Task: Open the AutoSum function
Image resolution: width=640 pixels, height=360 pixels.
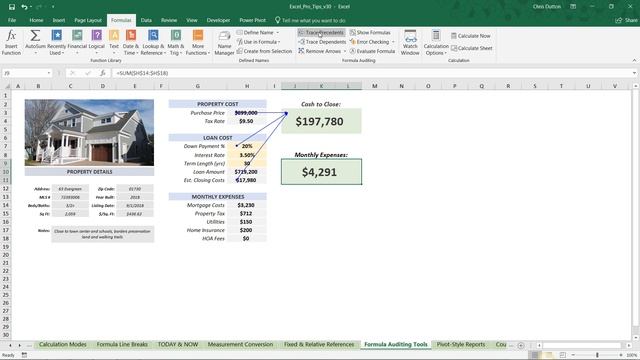Action: coord(35,42)
